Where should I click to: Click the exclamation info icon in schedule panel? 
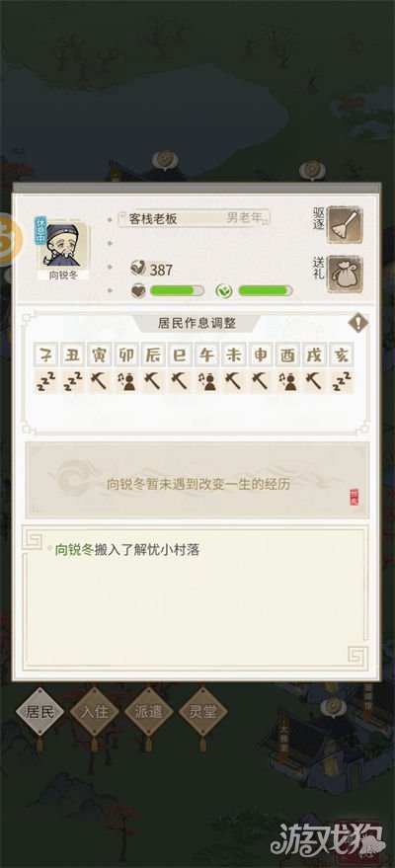[357, 323]
